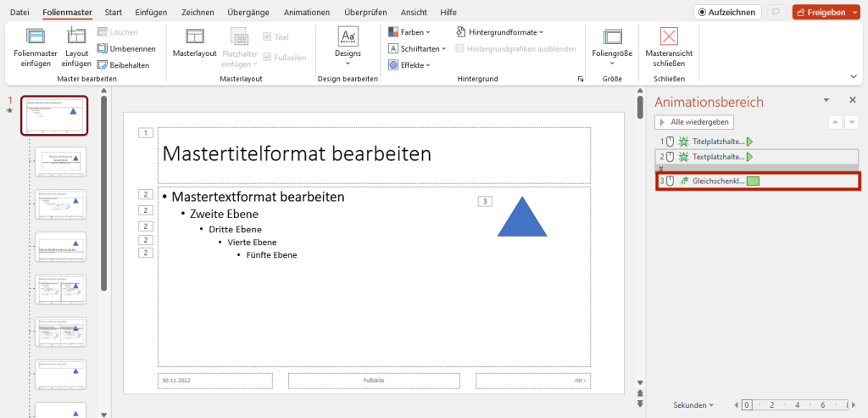The image size is (868, 418).
Task: Switch to the Einfügen tab
Action: pos(151,12)
